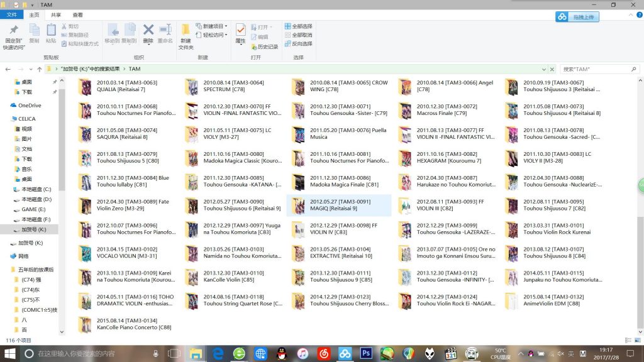
Task: Click TAM breadcrumb in the address bar
Action: [x=135, y=69]
